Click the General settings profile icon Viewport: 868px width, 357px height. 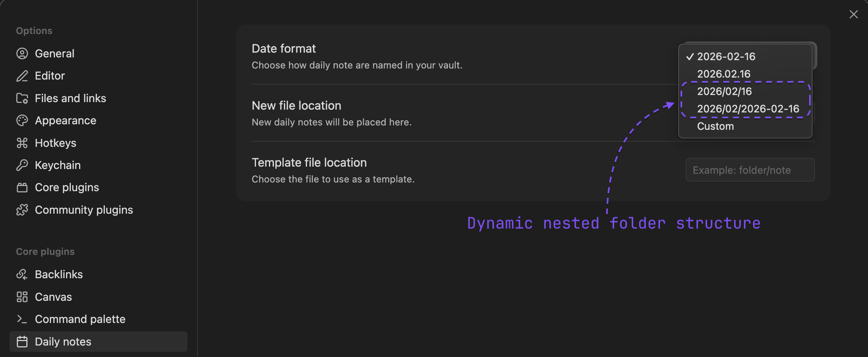pos(22,53)
